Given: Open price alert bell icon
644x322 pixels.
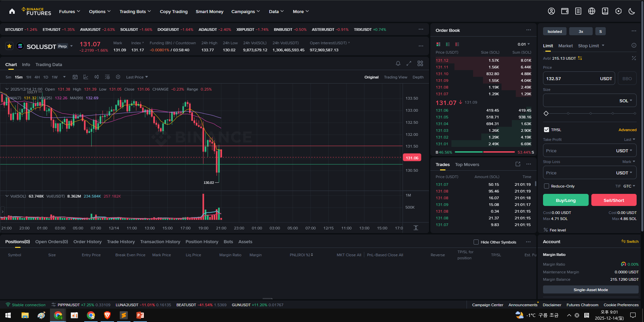Looking at the screenshot, I should pos(398,63).
